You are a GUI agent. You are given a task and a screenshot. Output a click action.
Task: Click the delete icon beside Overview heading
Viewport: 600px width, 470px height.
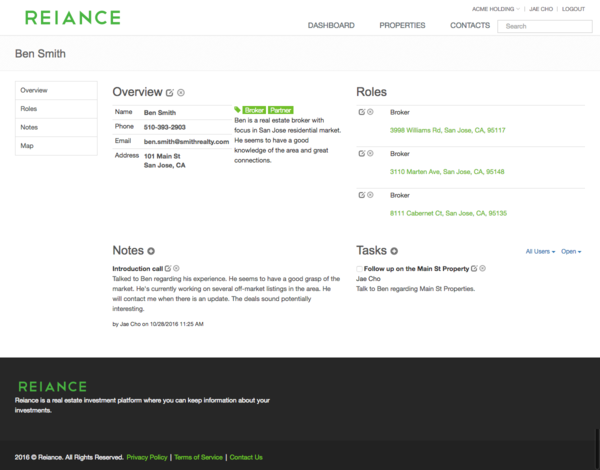(180, 92)
